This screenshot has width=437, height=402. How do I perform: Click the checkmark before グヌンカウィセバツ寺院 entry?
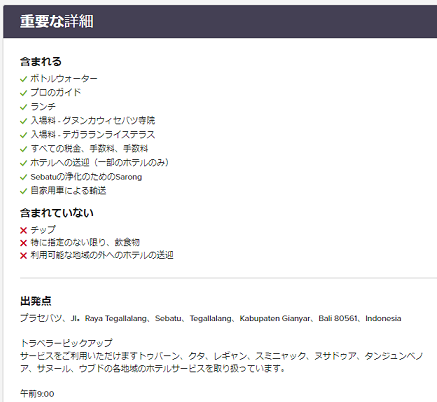click(x=23, y=121)
